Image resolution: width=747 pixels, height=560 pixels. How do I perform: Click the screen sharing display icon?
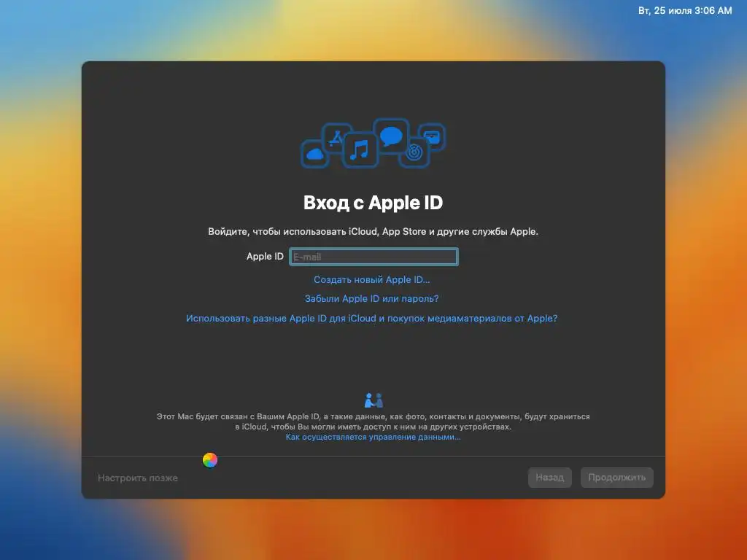[x=432, y=136]
